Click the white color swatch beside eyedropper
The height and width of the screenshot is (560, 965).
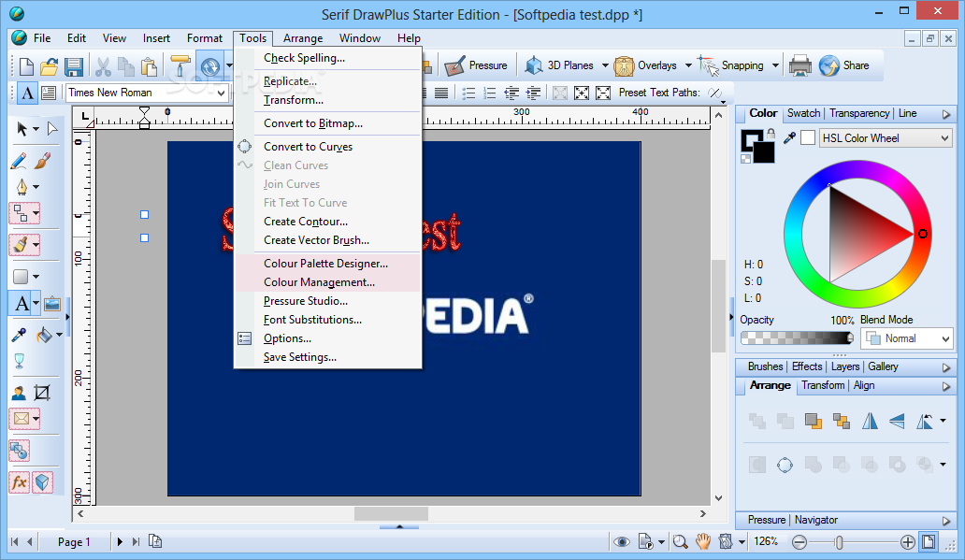808,137
